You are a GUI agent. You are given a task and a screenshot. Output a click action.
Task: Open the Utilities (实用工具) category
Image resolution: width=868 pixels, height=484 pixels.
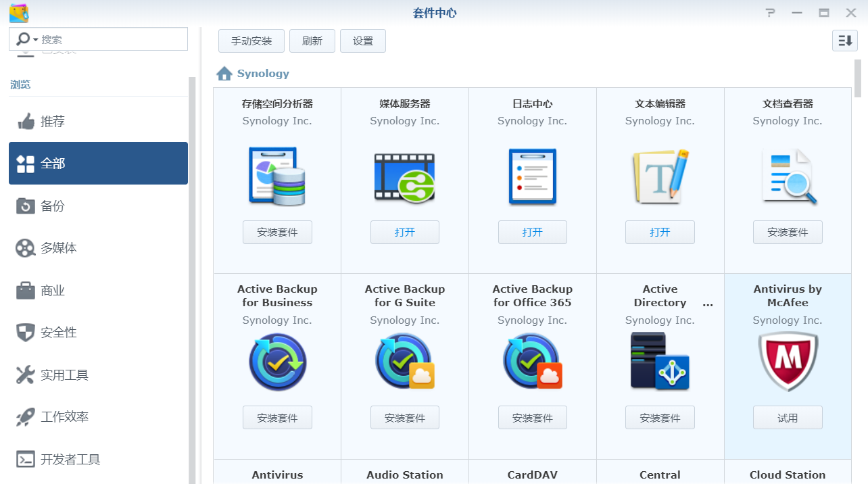pos(98,375)
